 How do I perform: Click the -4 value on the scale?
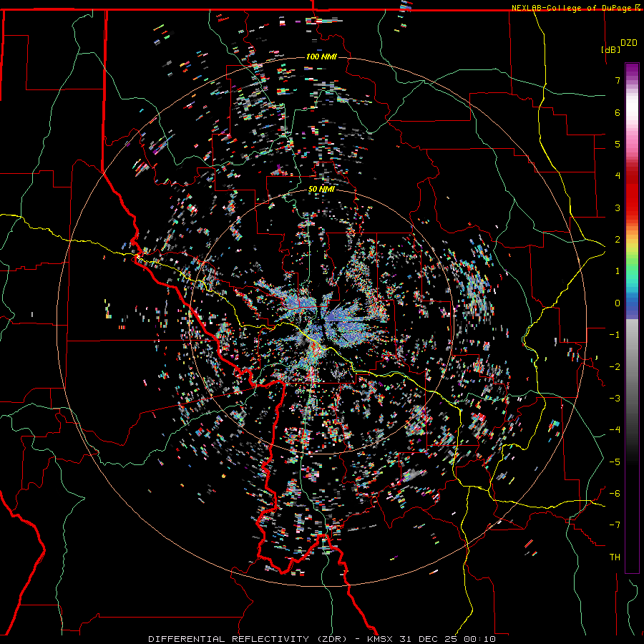(x=615, y=430)
